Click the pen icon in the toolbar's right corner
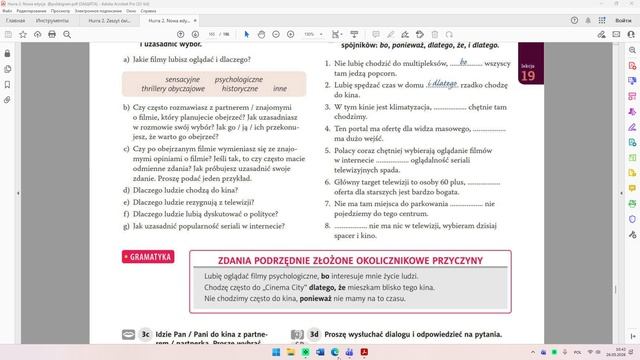This screenshot has height=360, width=640. coord(601,35)
